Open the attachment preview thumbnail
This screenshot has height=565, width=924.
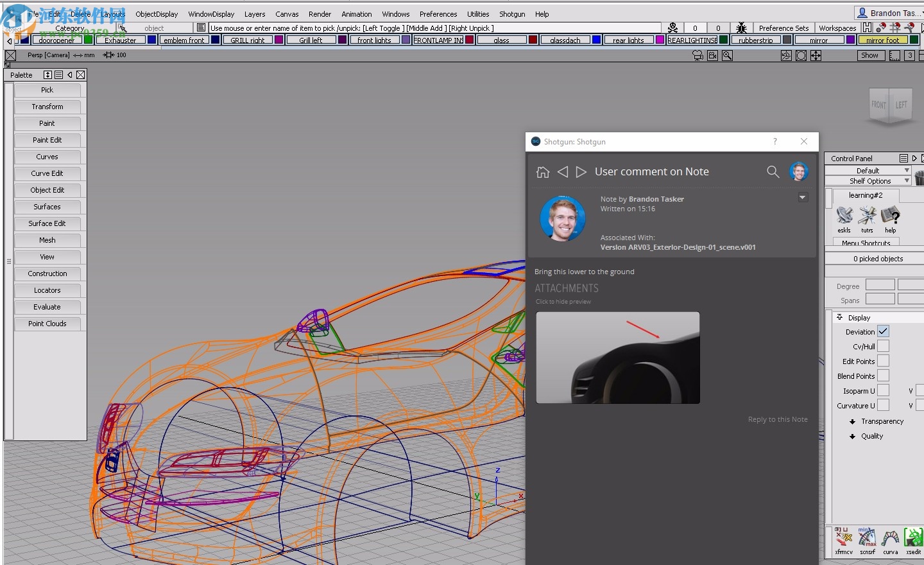618,358
